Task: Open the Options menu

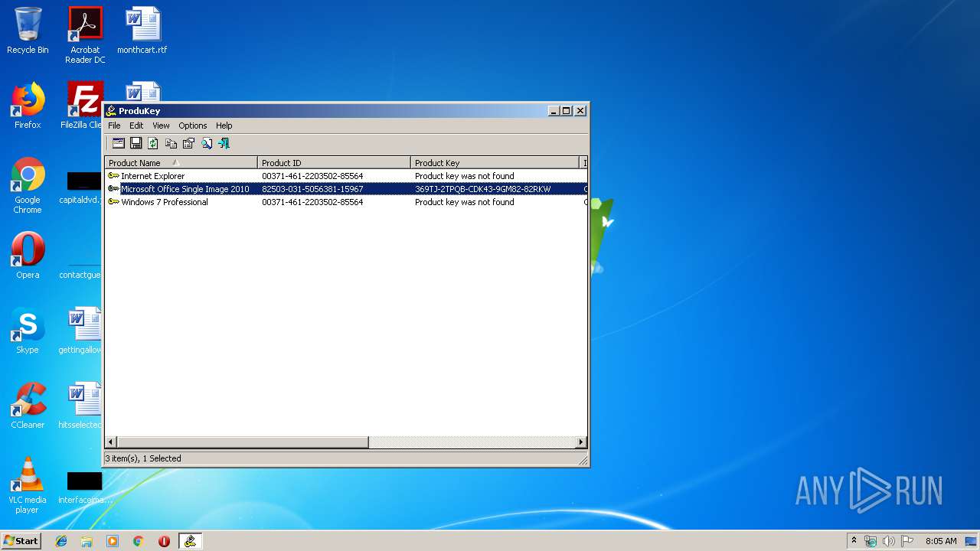Action: [x=193, y=126]
